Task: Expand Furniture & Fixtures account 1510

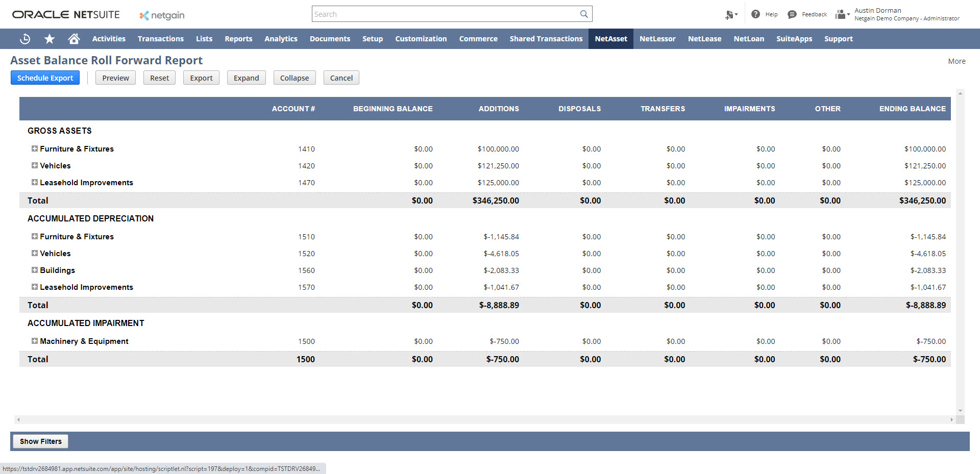Action: [x=35, y=236]
